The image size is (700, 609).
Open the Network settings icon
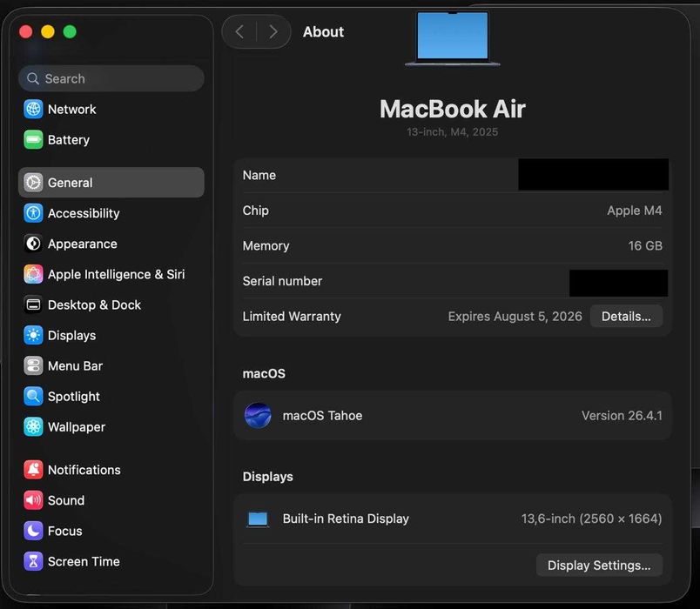33,110
